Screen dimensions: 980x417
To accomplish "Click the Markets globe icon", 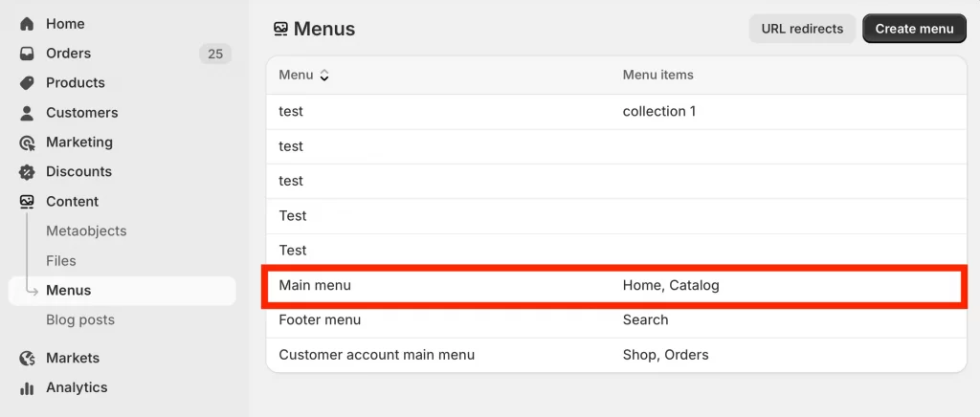I will pos(27,359).
